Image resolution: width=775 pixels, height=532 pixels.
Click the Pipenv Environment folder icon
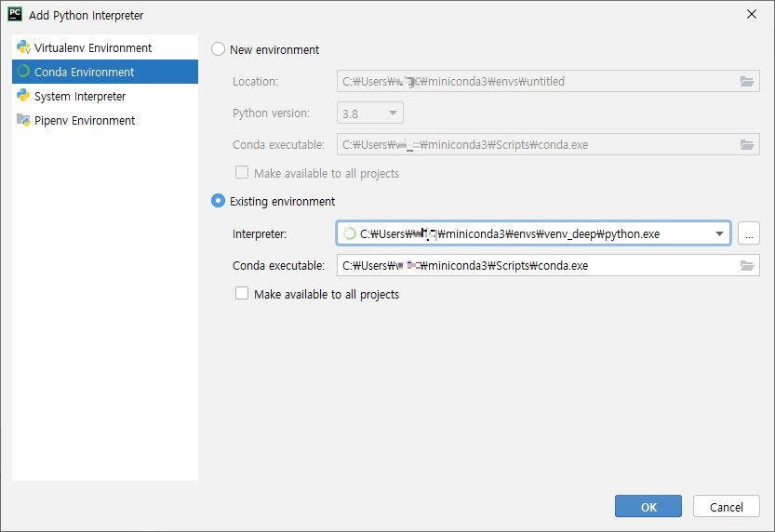coord(23,120)
